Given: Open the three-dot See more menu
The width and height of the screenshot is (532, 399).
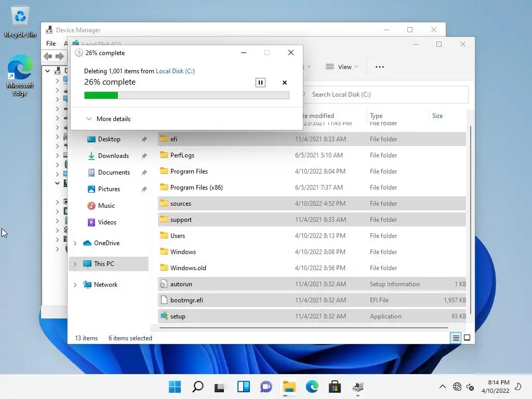Looking at the screenshot, I should pyautogui.click(x=380, y=67).
